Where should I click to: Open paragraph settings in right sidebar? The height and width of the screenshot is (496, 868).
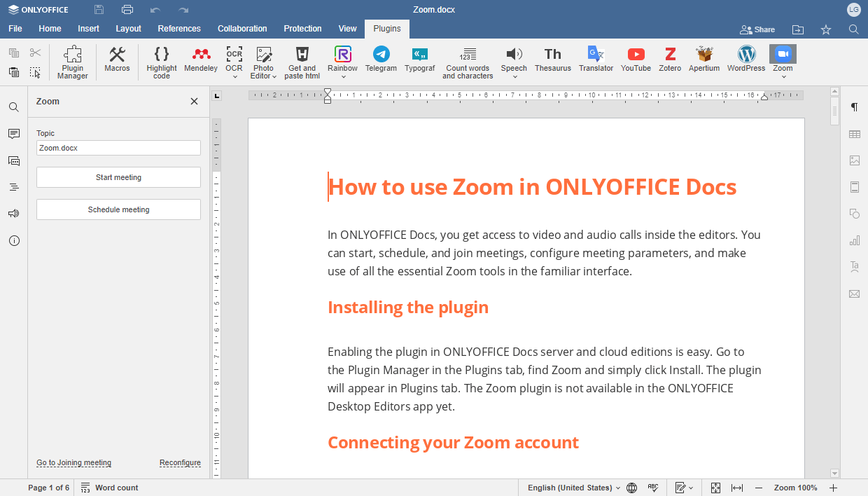coord(854,107)
